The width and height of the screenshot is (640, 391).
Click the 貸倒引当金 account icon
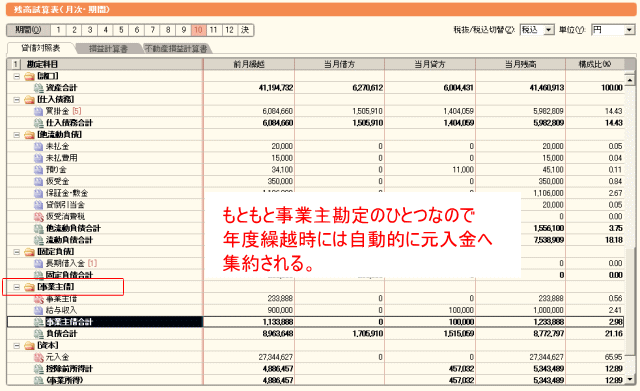pos(39,205)
